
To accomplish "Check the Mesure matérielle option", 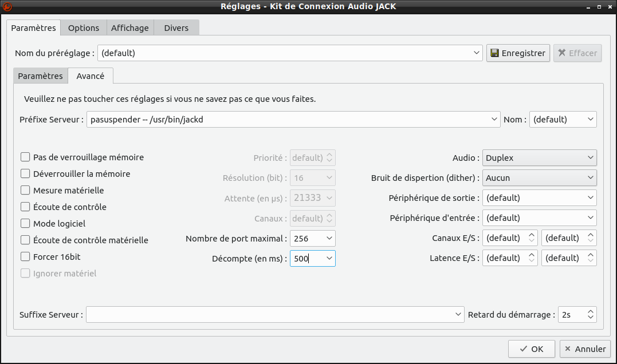I will (x=25, y=190).
